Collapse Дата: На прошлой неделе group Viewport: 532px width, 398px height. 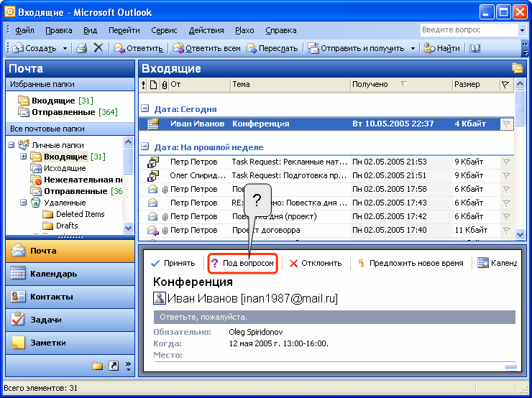tap(145, 147)
